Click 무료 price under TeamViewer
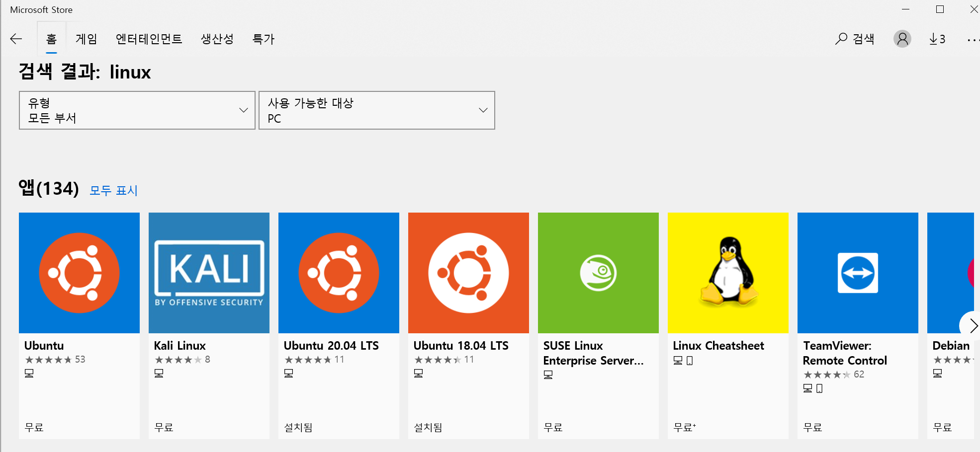This screenshot has height=452, width=980. pos(813,427)
